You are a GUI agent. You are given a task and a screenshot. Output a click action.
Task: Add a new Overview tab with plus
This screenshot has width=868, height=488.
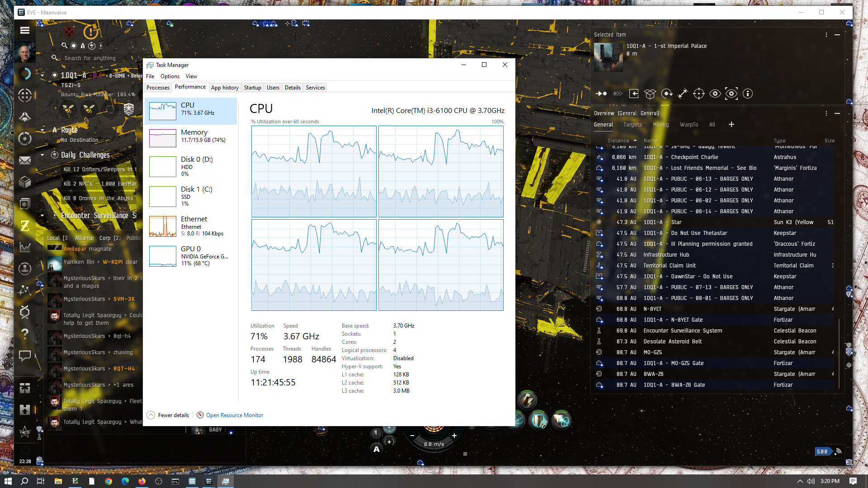[x=731, y=124]
